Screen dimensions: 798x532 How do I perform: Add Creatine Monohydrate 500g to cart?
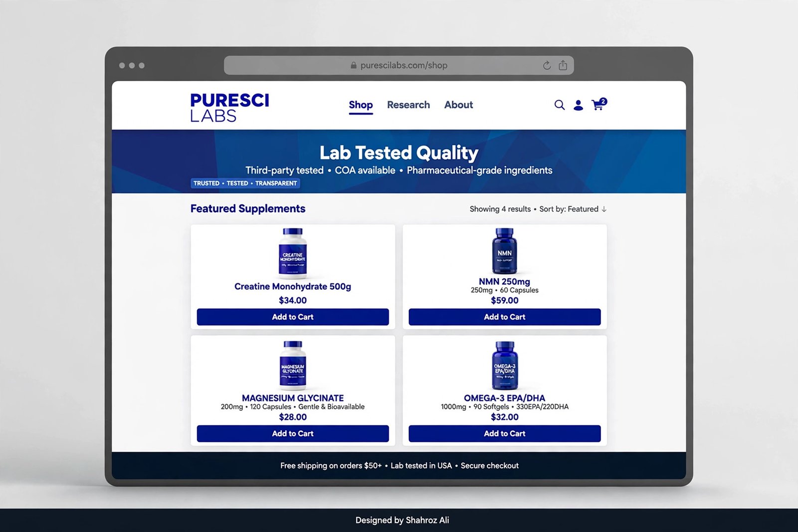pyautogui.click(x=293, y=317)
